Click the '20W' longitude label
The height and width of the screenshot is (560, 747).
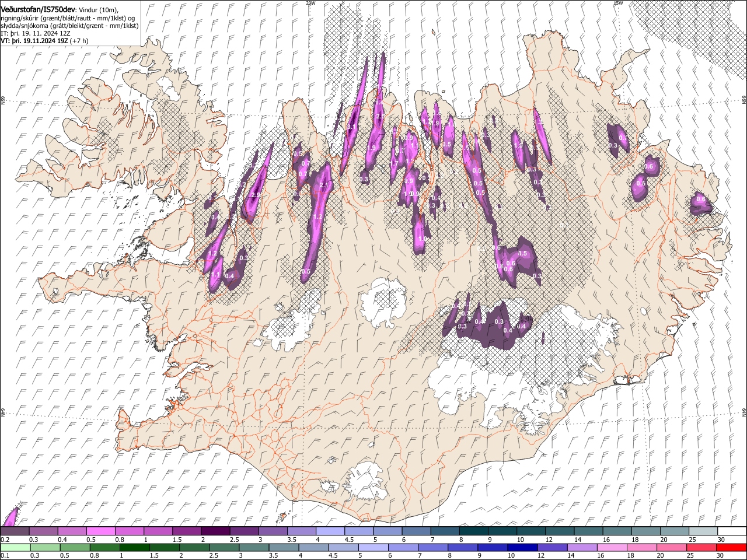pos(310,3)
